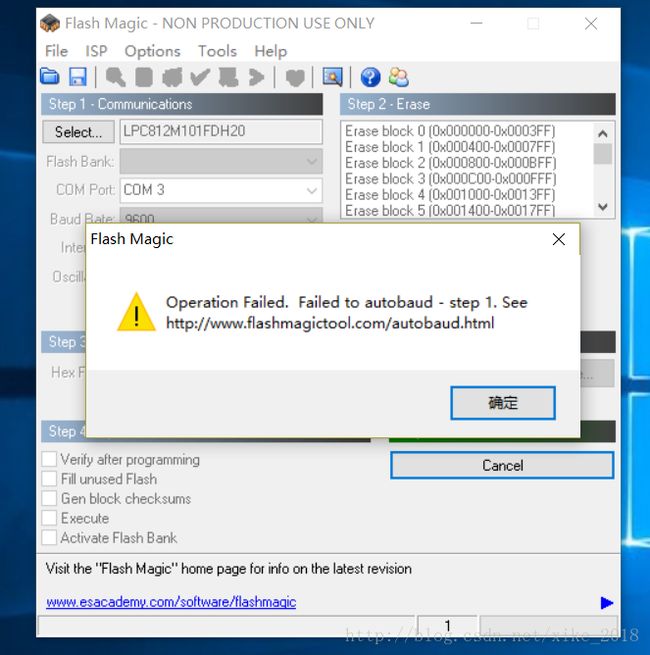Screen dimensions: 650x655
Task: Click the Go To arrow toolbar icon
Action: pyautogui.click(x=256, y=77)
